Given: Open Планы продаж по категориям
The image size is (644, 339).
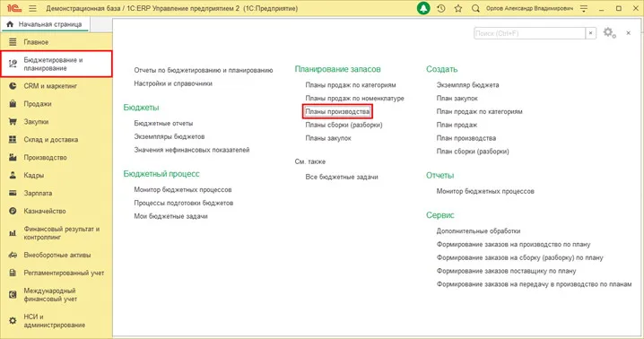Looking at the screenshot, I should tap(351, 85).
